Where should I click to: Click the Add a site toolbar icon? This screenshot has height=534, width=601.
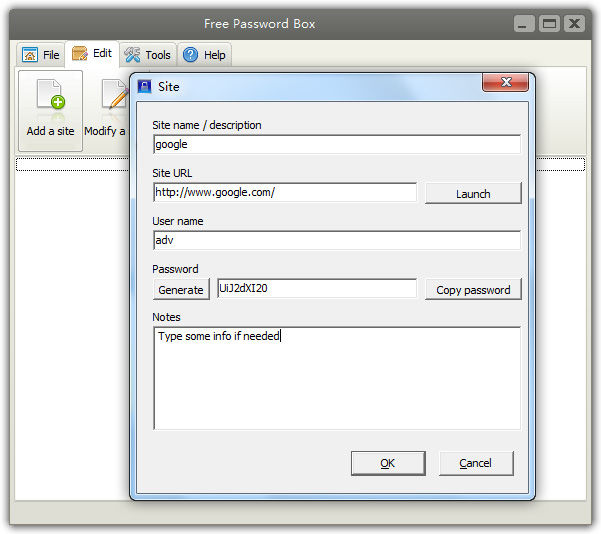coord(50,98)
